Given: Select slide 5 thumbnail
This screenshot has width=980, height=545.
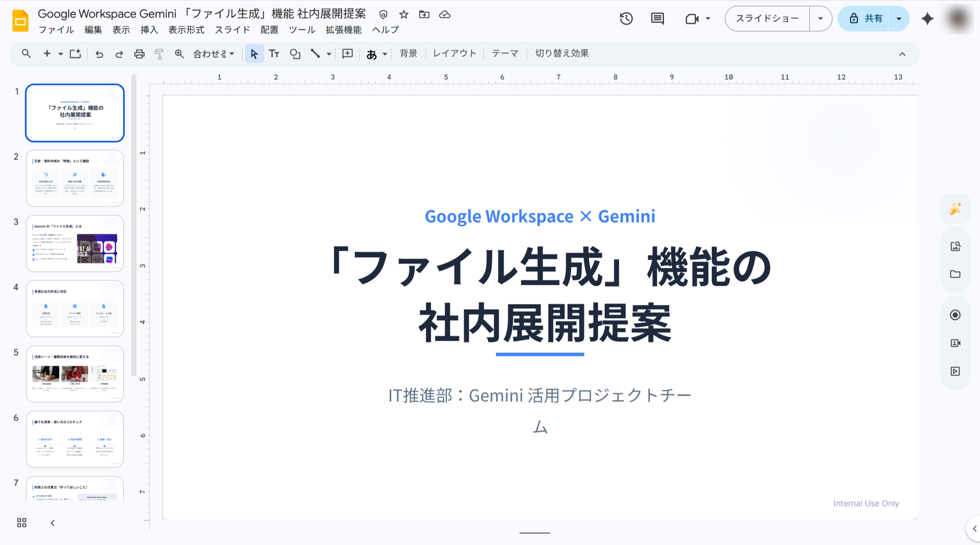Looking at the screenshot, I should 75,374.
